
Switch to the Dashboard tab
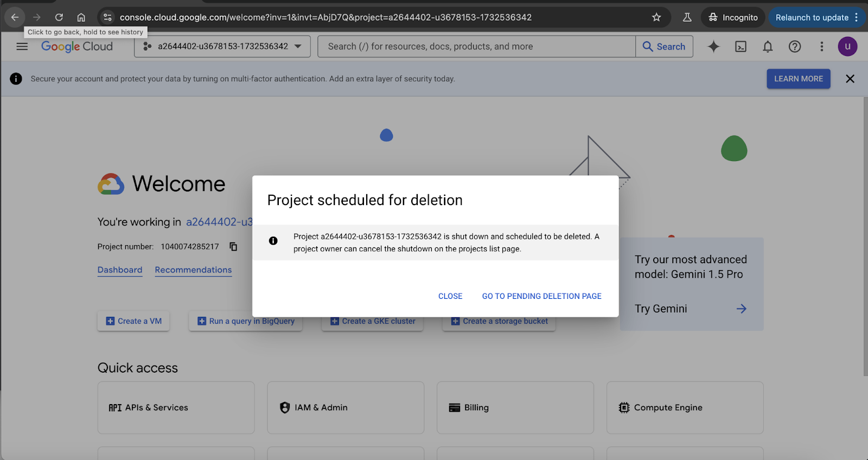[x=120, y=270]
